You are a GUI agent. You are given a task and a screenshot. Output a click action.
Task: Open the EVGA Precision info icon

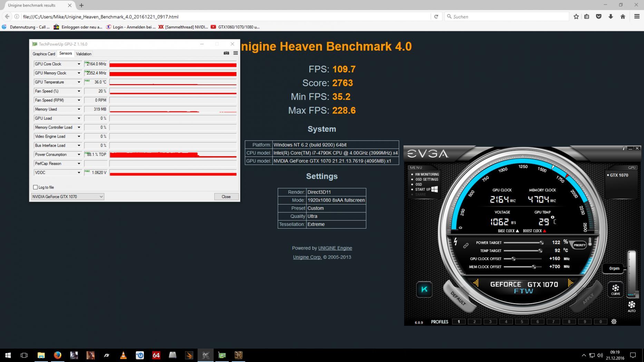(624, 148)
